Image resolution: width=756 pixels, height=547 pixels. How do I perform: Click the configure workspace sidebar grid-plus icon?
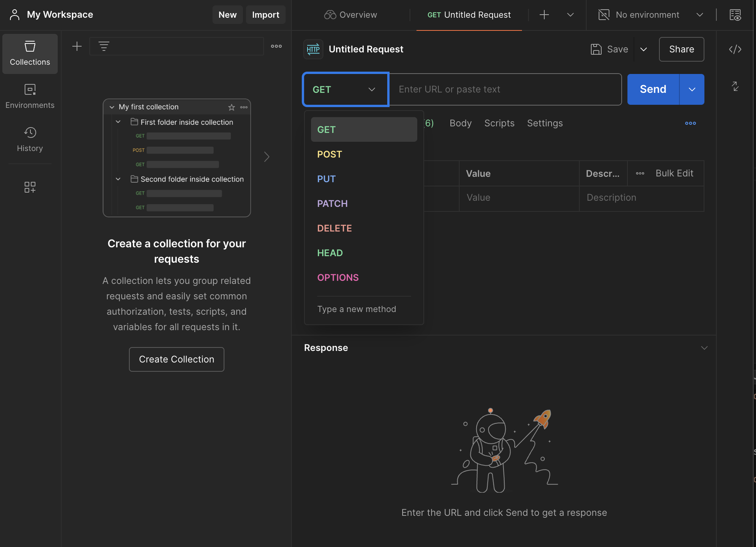(30, 187)
